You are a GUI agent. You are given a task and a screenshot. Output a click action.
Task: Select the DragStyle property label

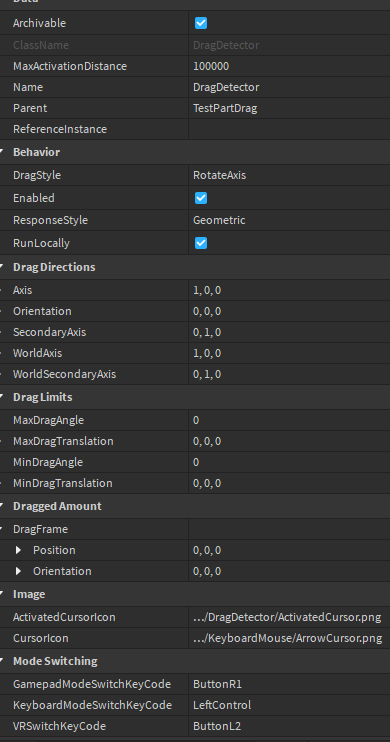click(37, 175)
